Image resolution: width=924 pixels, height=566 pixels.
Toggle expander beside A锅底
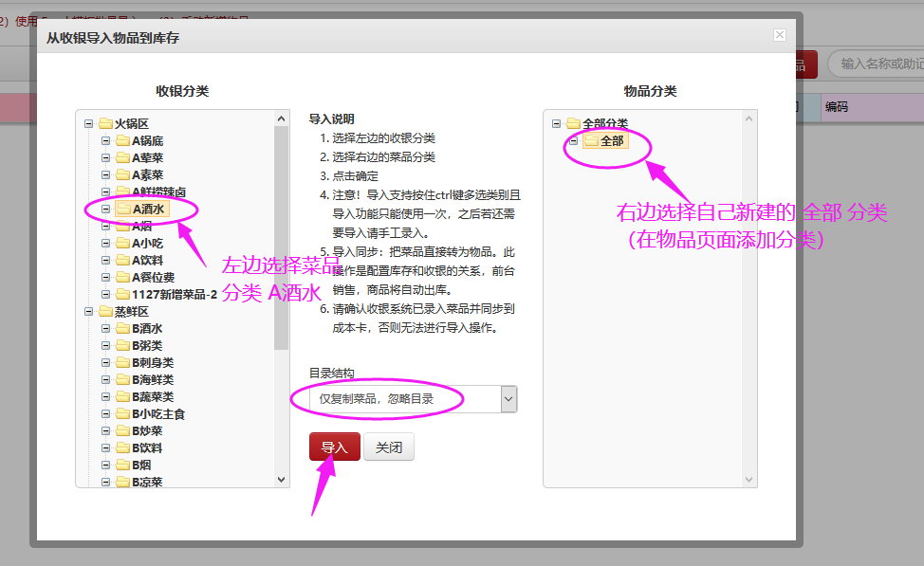pos(106,140)
